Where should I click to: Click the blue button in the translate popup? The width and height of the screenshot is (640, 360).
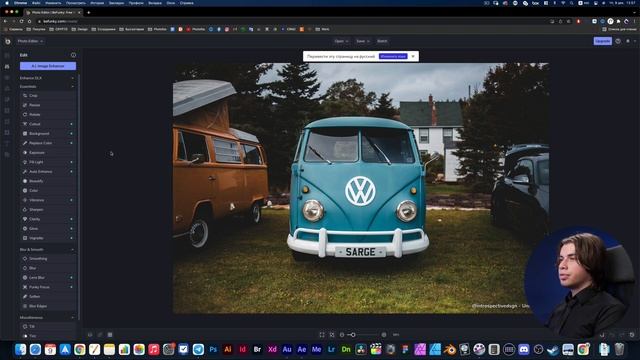click(x=393, y=56)
